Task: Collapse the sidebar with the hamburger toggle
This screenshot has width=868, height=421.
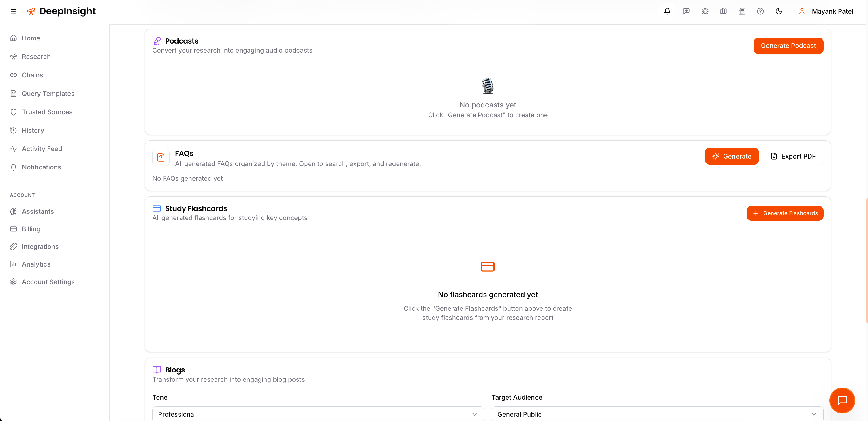Action: point(14,11)
